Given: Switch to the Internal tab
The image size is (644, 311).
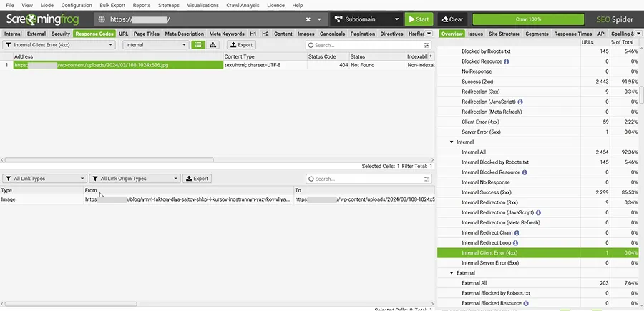Looking at the screenshot, I should [x=13, y=34].
